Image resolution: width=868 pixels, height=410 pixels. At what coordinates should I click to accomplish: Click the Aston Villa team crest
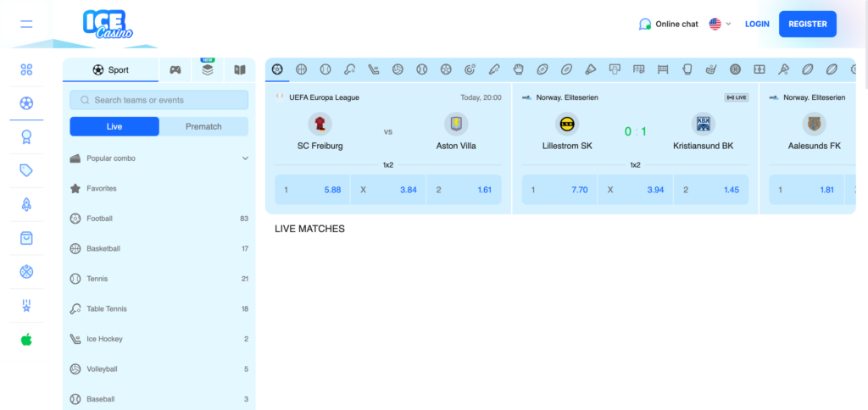(x=456, y=124)
